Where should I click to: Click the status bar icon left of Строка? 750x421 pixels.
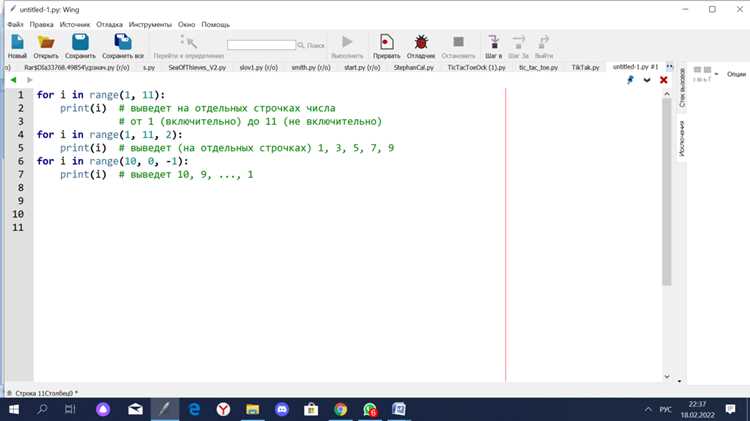(x=9, y=393)
